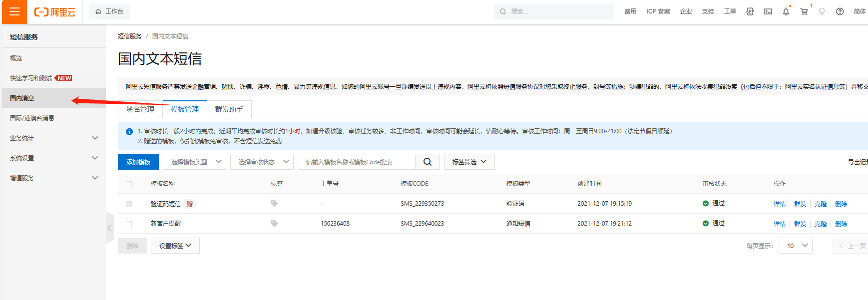
Task: Focus the template name or Code search input
Action: tap(357, 162)
